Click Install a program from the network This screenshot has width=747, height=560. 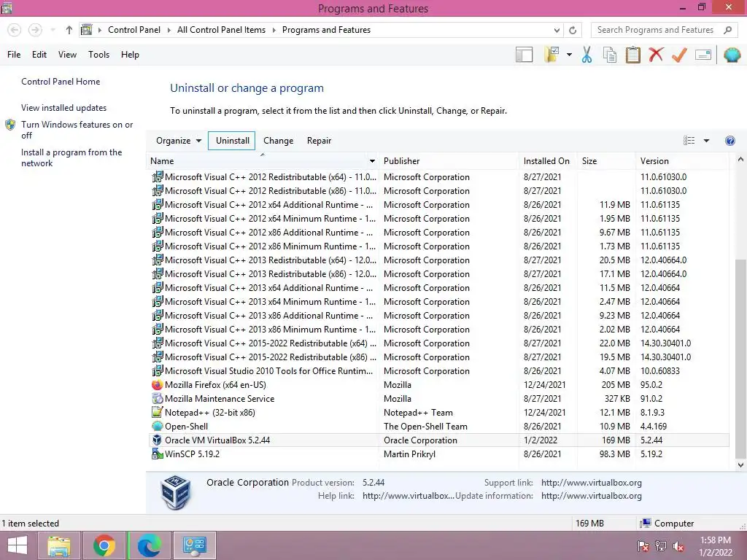coord(71,157)
